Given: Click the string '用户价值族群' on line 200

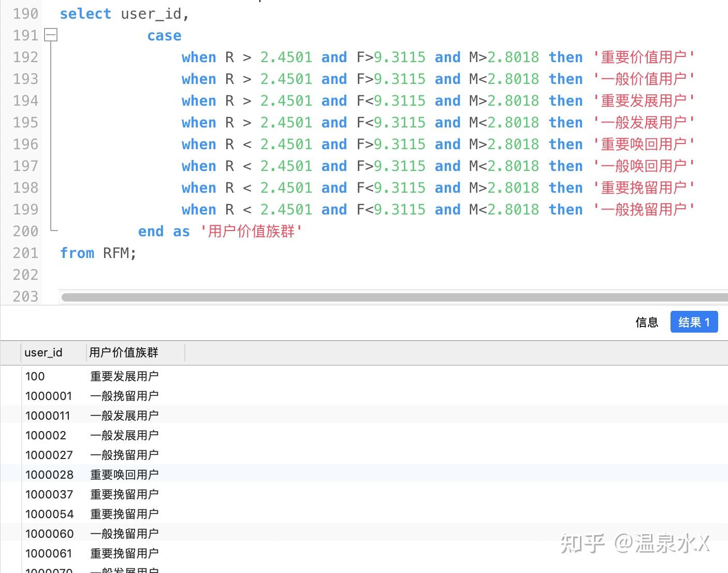Looking at the screenshot, I should coord(252,232).
